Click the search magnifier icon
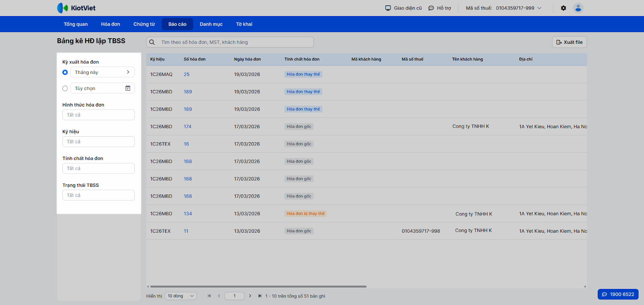 (152, 42)
